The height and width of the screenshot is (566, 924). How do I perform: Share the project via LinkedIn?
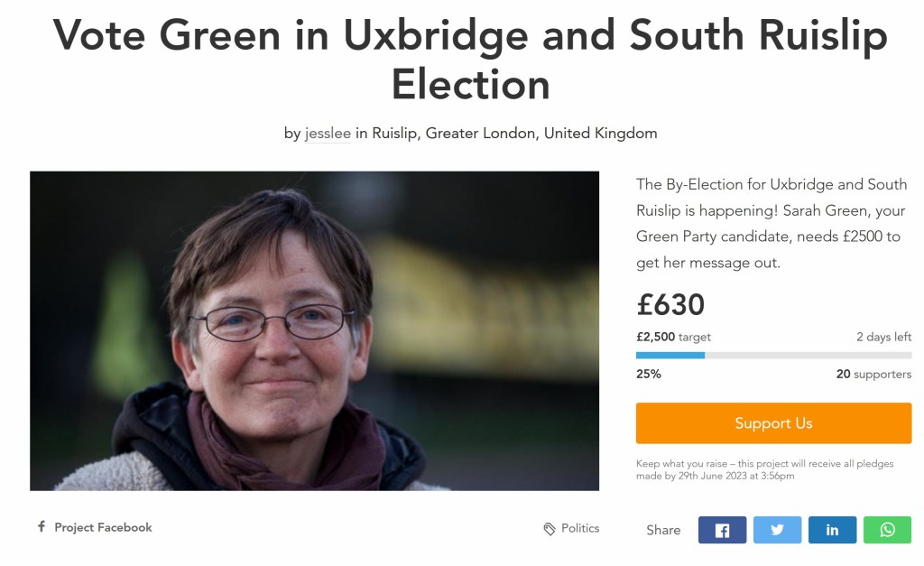coord(832,530)
